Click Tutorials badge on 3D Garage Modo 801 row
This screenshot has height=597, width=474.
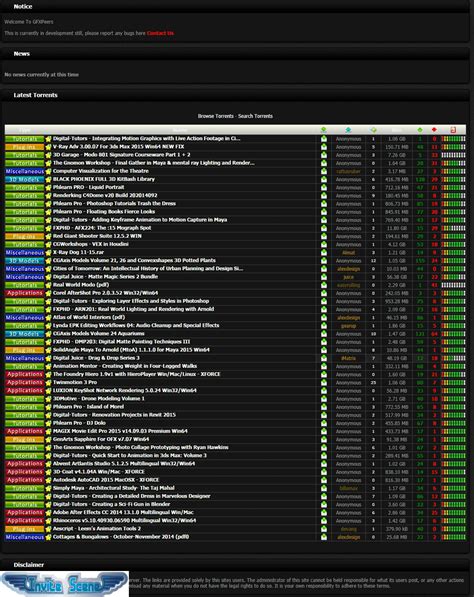tap(24, 155)
